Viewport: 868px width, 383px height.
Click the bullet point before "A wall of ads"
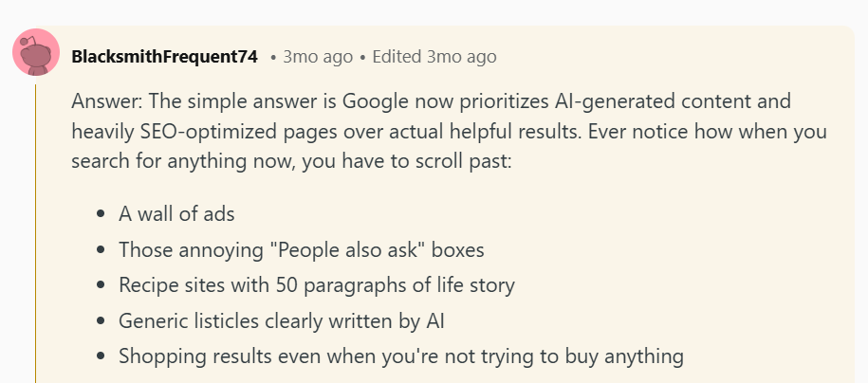[x=101, y=214]
